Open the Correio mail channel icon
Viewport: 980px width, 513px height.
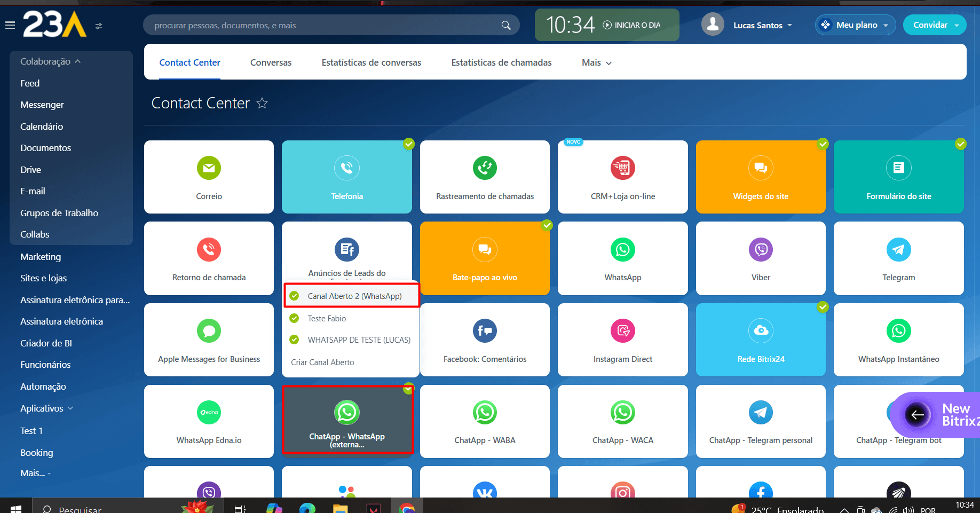[209, 168]
